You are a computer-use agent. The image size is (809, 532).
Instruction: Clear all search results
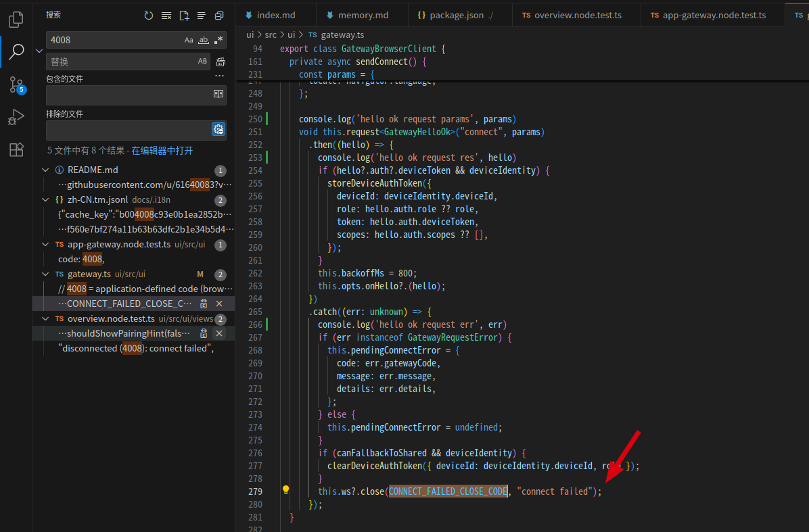[166, 16]
